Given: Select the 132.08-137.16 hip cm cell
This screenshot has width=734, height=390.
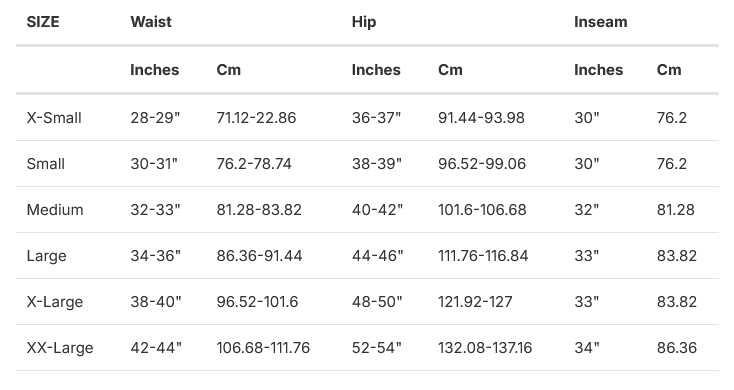Looking at the screenshot, I should 485,348.
